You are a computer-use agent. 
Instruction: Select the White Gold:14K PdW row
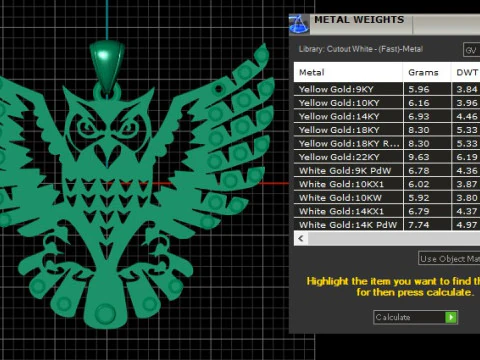tap(387, 224)
